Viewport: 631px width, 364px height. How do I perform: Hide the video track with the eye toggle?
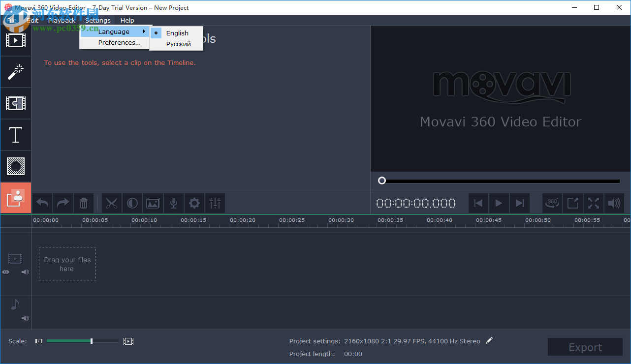click(x=5, y=272)
